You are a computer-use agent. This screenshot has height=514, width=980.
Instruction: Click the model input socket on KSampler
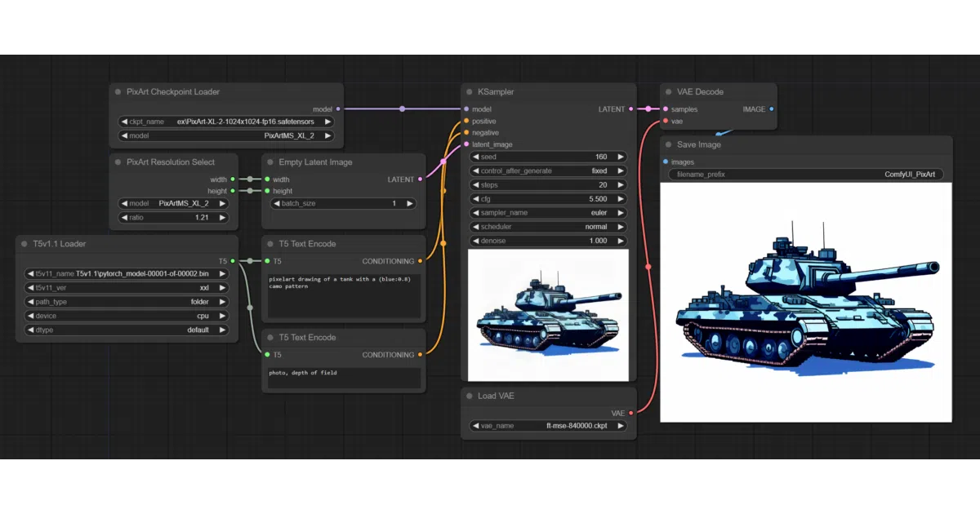tap(466, 109)
